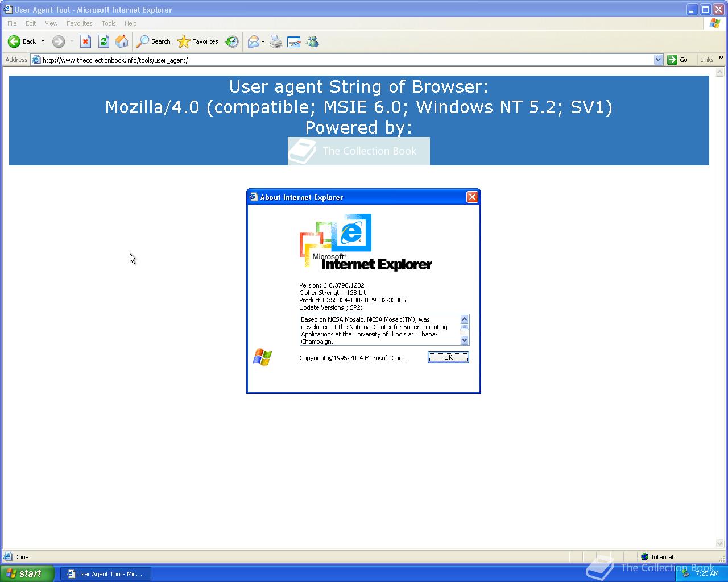728x582 pixels.
Task: Open the View menu
Action: [x=51, y=23]
